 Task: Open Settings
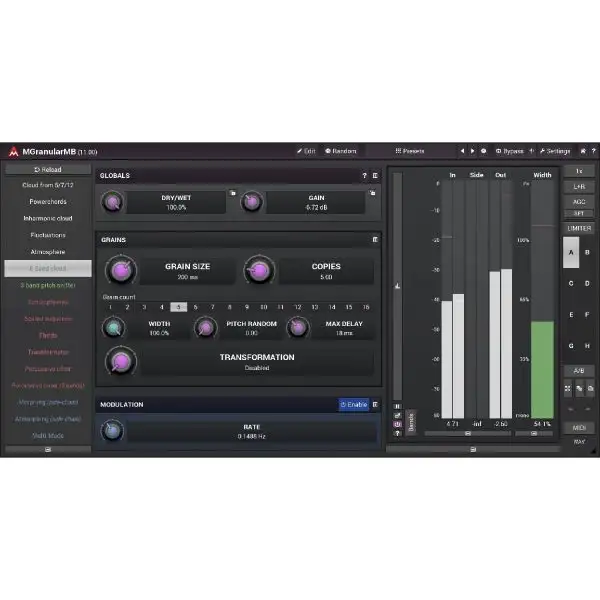click(555, 151)
